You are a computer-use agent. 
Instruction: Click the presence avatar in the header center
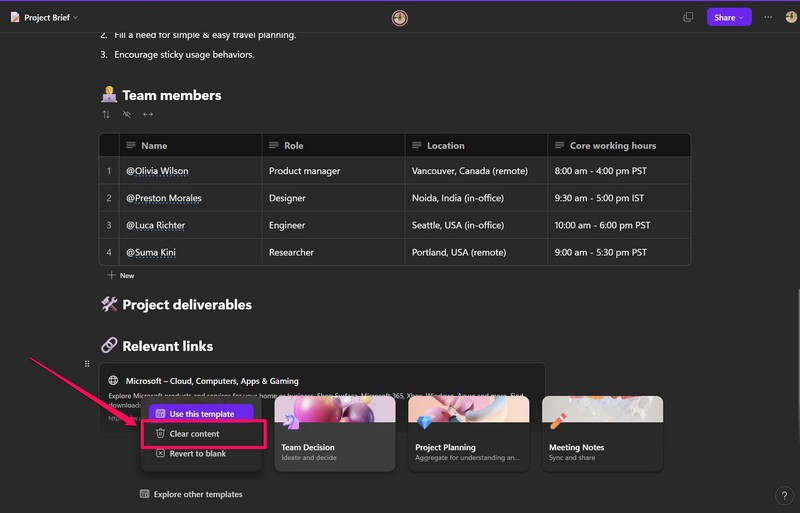[400, 17]
